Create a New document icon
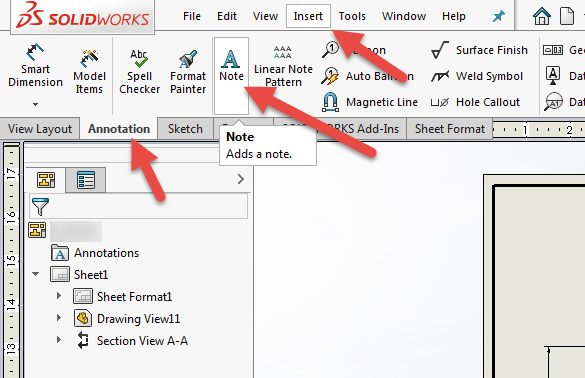 567,16
